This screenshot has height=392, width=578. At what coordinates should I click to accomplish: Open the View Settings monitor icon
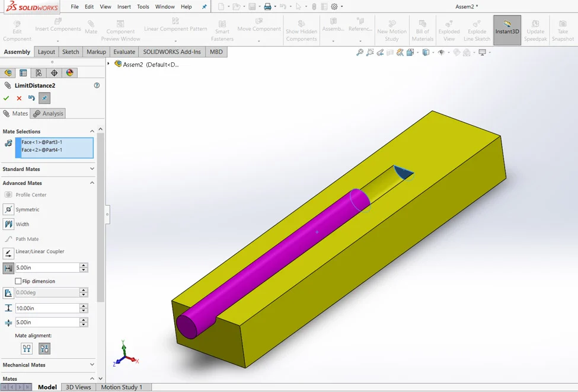point(482,52)
